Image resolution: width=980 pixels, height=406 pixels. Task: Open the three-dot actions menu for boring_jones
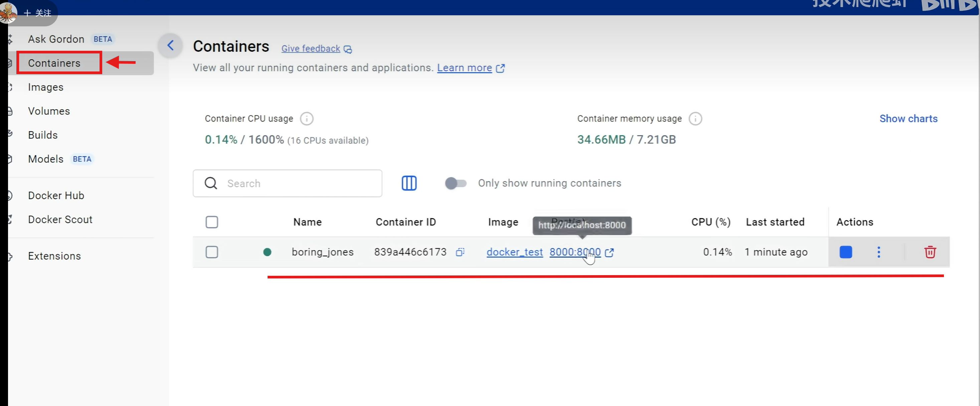878,252
